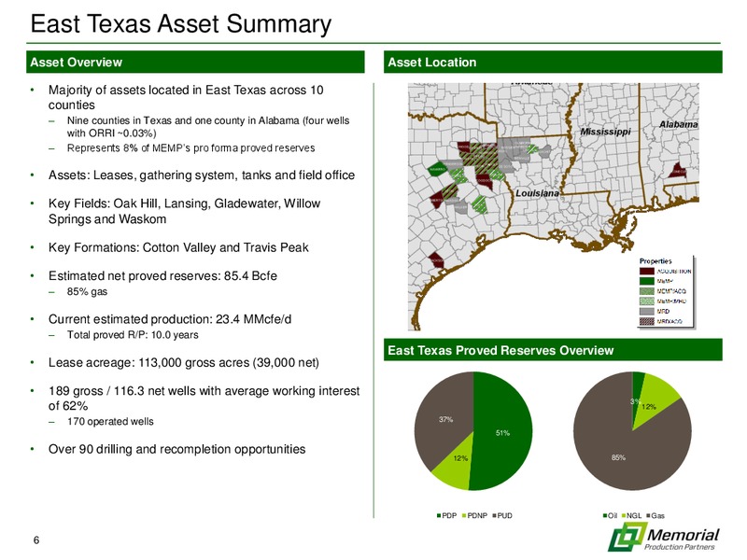Click the slide page number 6
This screenshot has width=747, height=560.
(36, 539)
